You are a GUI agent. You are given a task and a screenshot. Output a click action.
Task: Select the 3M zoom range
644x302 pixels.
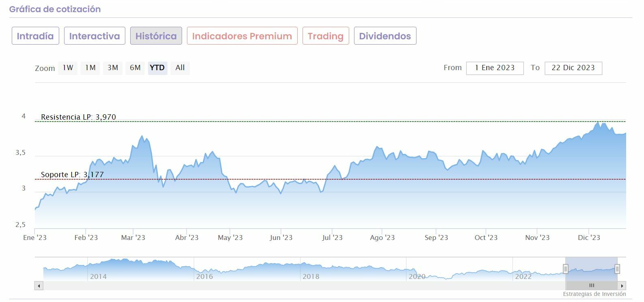pyautogui.click(x=113, y=68)
